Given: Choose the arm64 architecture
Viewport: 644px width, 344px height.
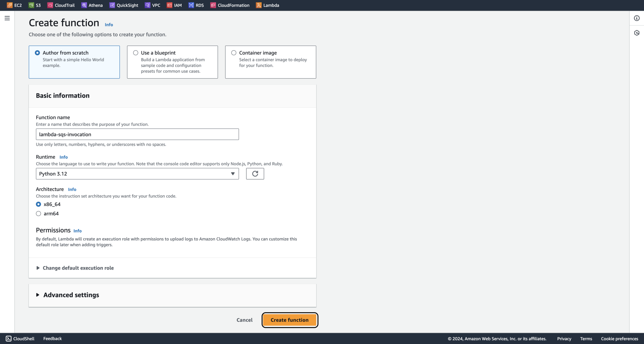Looking at the screenshot, I should [x=38, y=213].
